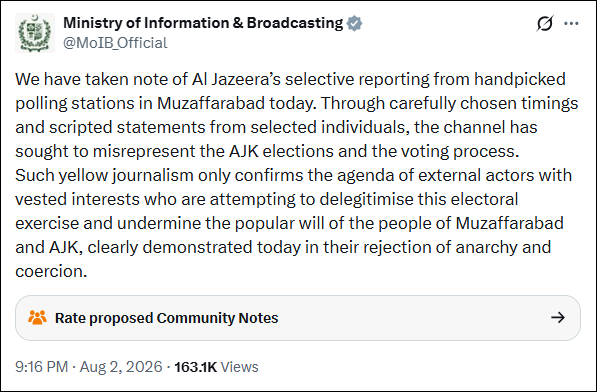Click the 9:16 PM timestamp

42,367
